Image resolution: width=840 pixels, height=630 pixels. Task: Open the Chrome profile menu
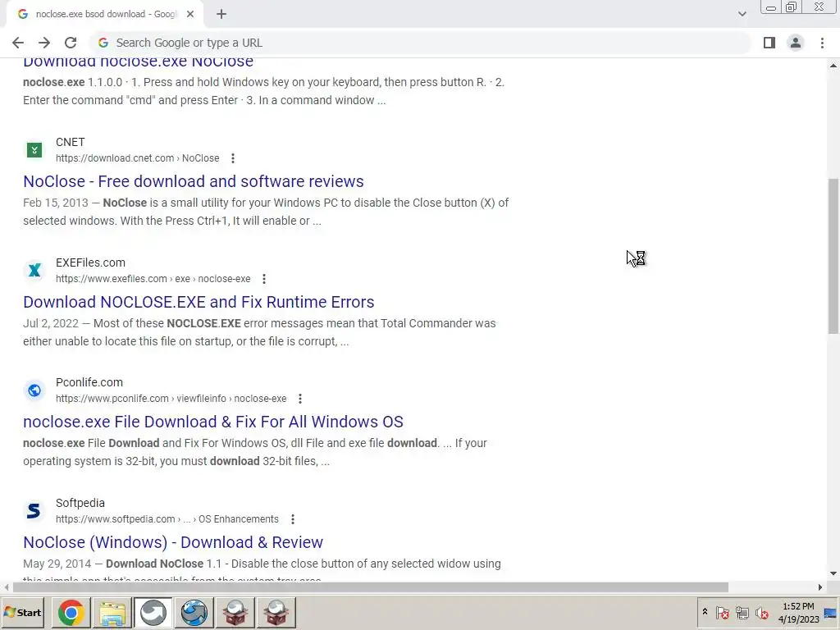[x=796, y=43]
